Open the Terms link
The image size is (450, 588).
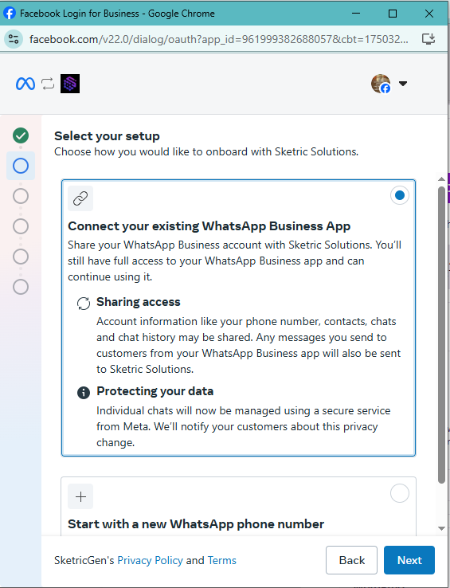pyautogui.click(x=222, y=560)
